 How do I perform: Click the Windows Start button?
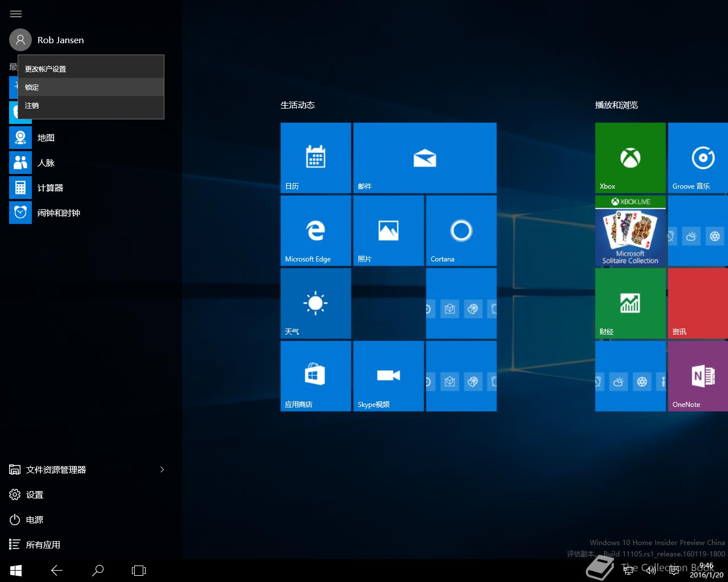[16, 570]
